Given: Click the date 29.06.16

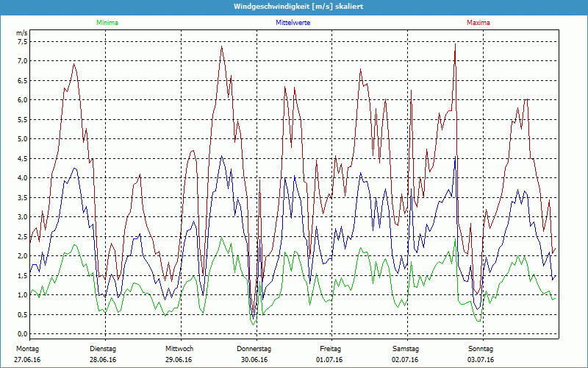Looking at the screenshot, I should click(x=179, y=360).
